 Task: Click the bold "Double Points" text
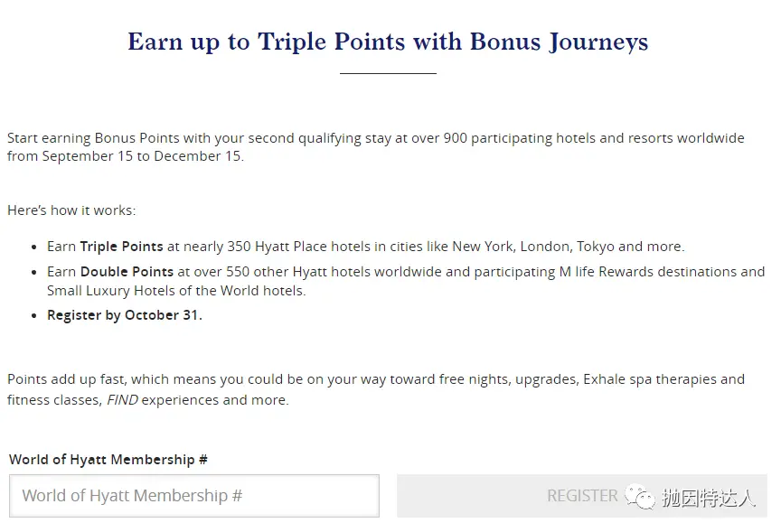tap(127, 272)
